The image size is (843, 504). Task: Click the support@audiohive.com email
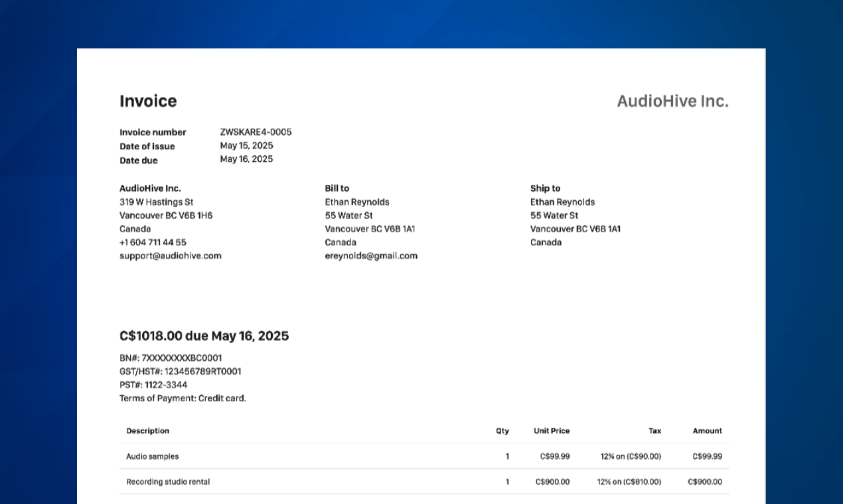pos(171,255)
